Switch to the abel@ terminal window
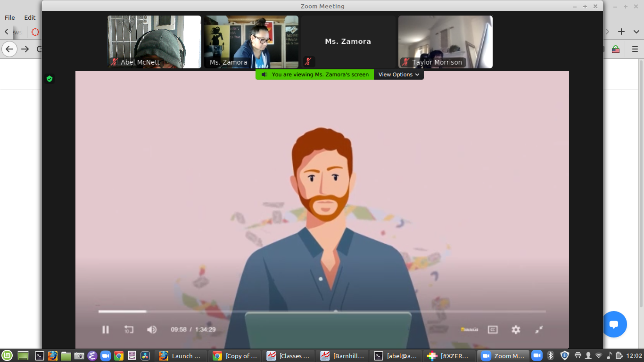644x362 pixels. click(396, 356)
